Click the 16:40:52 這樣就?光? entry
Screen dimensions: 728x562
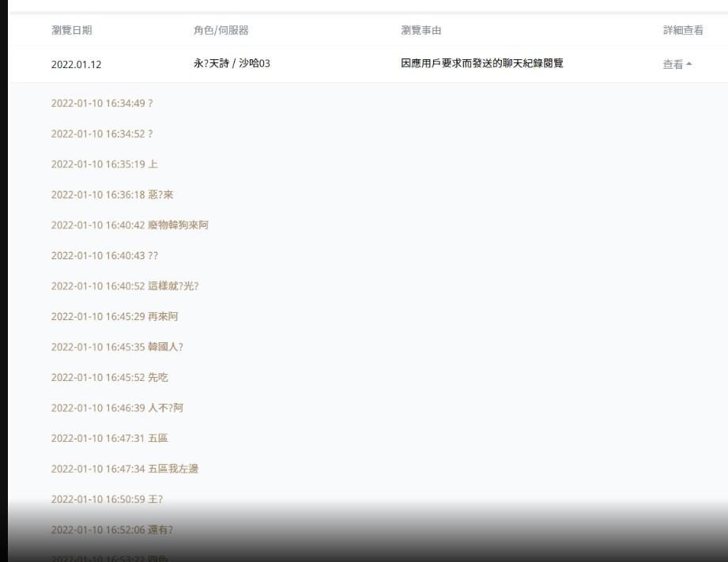tap(125, 285)
